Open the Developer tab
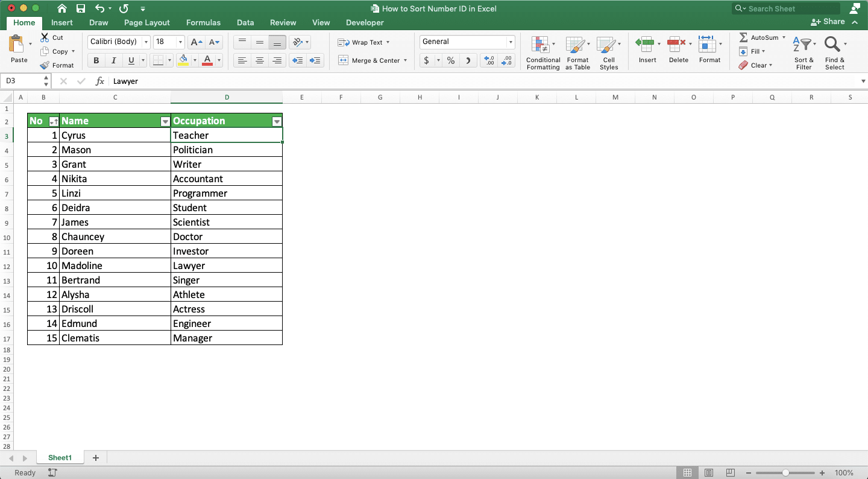The width and height of the screenshot is (868, 479). pos(365,22)
